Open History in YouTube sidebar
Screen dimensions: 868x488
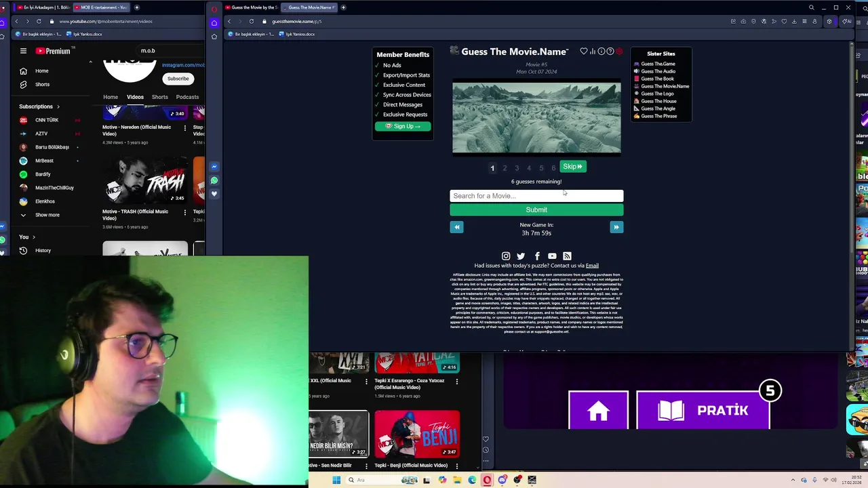(43, 251)
